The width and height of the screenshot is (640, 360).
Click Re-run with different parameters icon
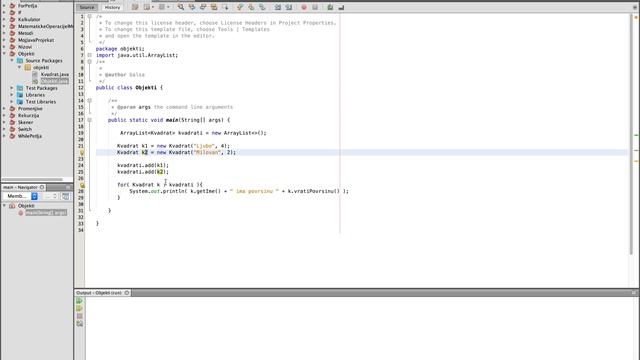[80, 308]
